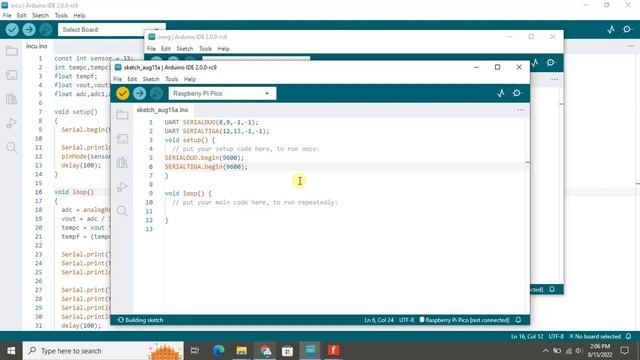Image resolution: width=640 pixels, height=360 pixels.
Task: Open Serial Monitor in oeng window
Action: [x=551, y=62]
